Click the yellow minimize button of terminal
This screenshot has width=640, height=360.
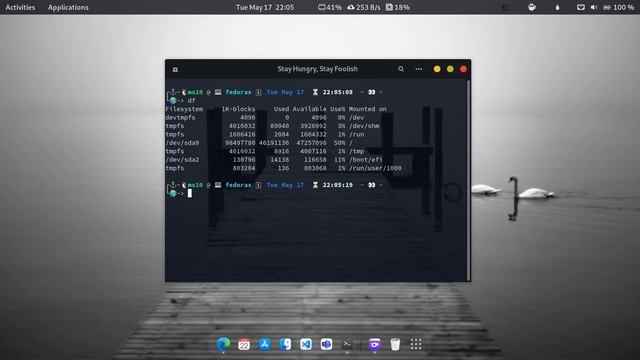point(437,69)
